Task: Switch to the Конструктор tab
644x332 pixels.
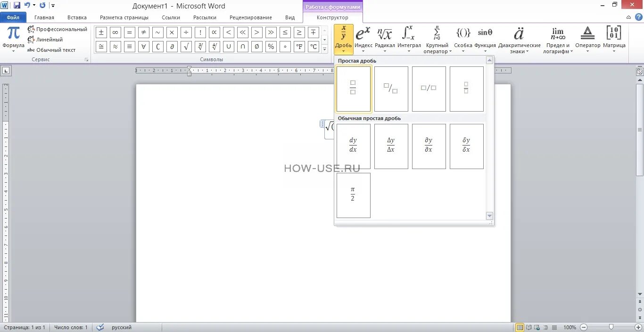Action: (x=332, y=17)
